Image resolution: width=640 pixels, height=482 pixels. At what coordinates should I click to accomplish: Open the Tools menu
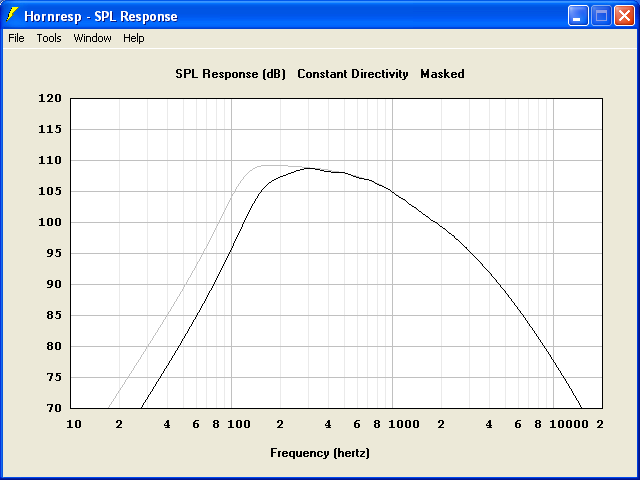point(49,38)
